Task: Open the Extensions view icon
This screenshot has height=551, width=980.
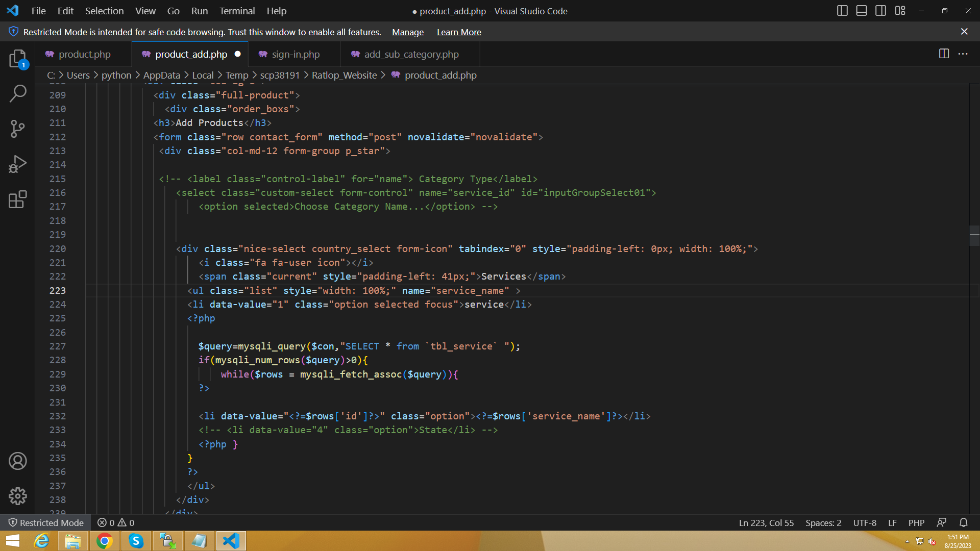Action: (x=18, y=199)
